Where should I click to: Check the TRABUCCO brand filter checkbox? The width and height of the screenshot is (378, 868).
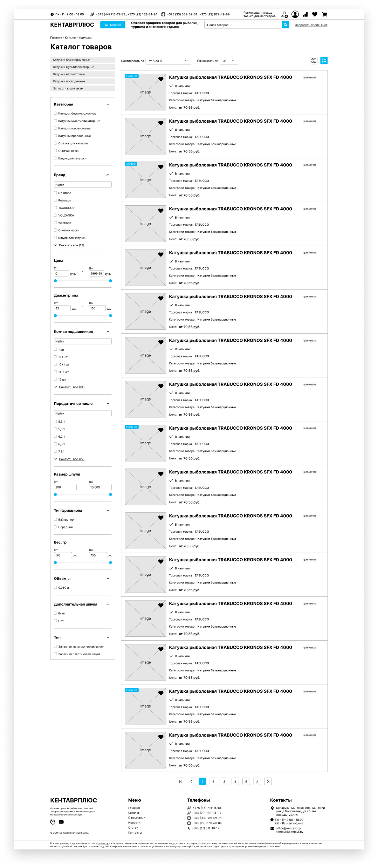(x=55, y=208)
